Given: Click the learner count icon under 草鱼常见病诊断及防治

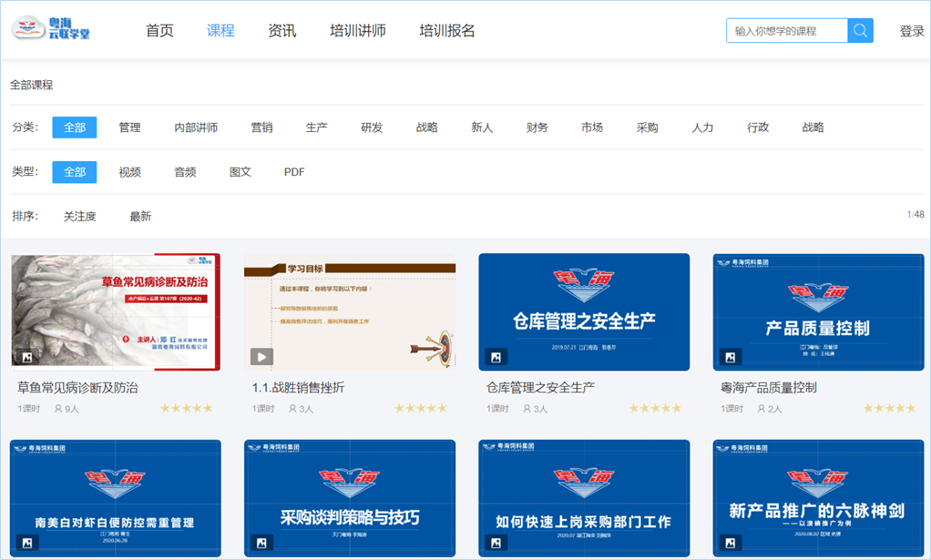Looking at the screenshot, I should 58,409.
